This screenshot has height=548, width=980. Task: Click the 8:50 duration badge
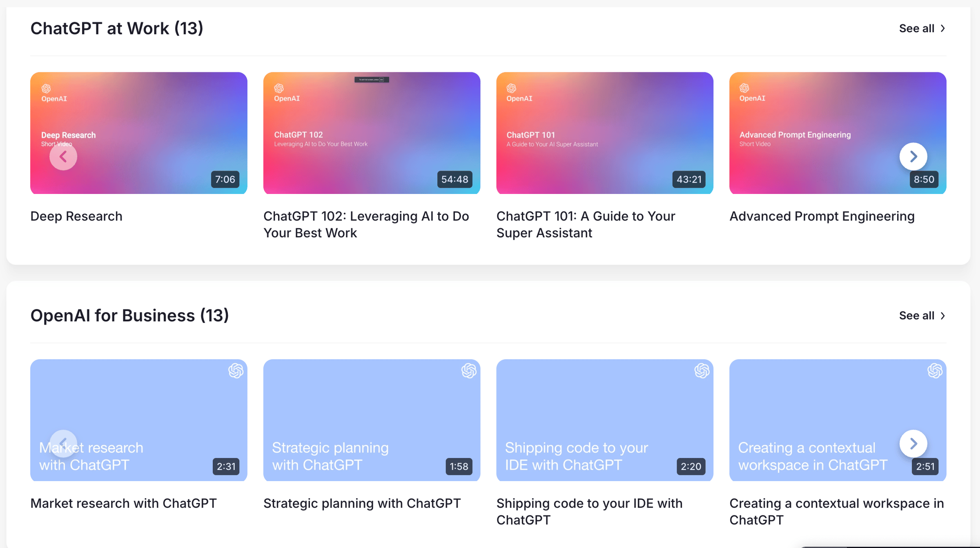click(924, 179)
